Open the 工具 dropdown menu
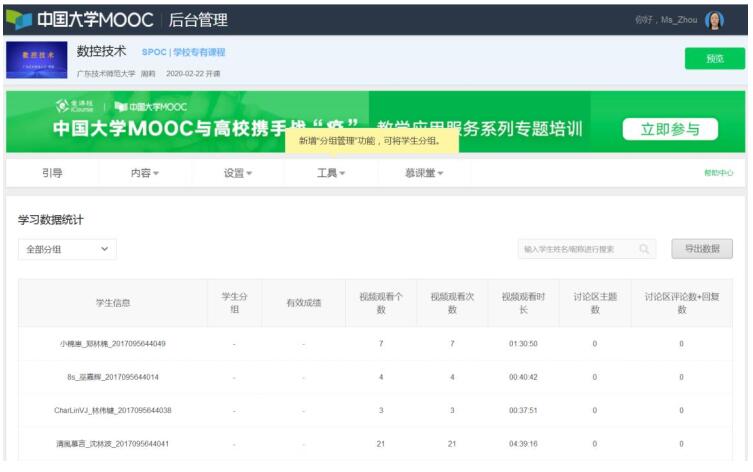753x472 pixels. tap(331, 173)
